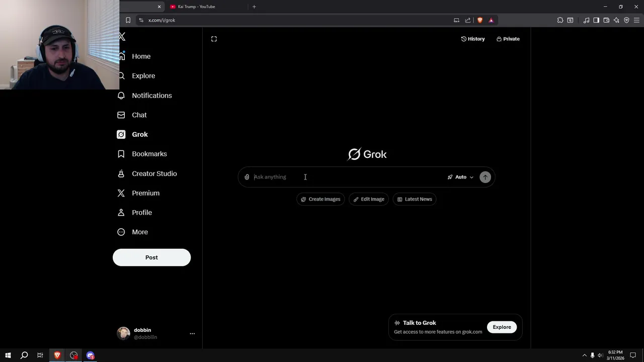Screen dimensions: 644x362
Task: Open the taskbar clock and date
Action: [615, 355]
